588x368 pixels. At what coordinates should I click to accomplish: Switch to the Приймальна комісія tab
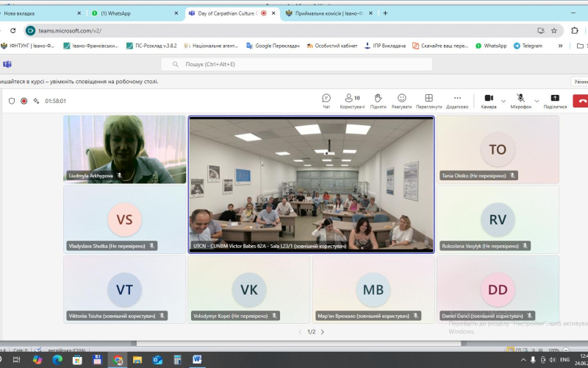point(328,13)
